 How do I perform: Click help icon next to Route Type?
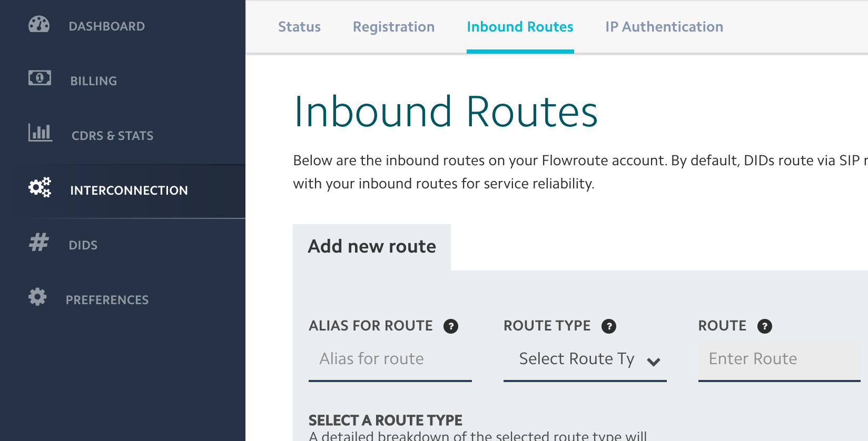click(x=609, y=326)
